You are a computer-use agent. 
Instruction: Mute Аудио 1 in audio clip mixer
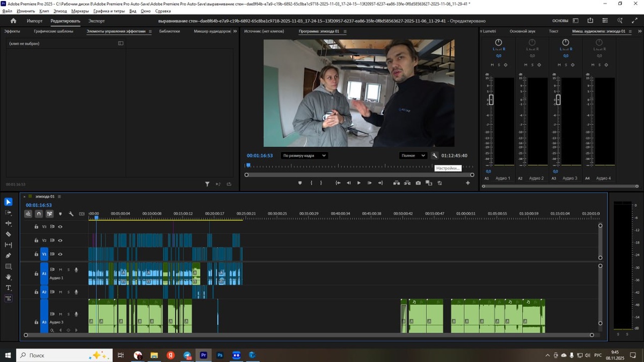click(x=492, y=65)
